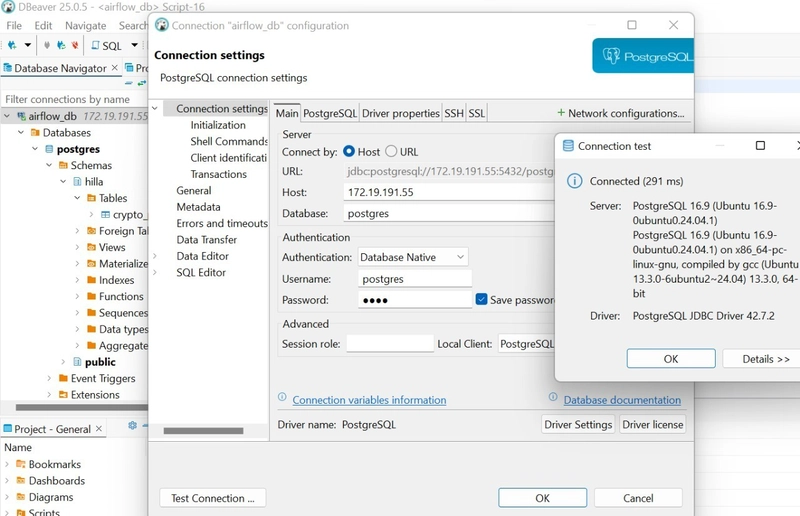Click the postgres database icon in tree

coord(49,149)
